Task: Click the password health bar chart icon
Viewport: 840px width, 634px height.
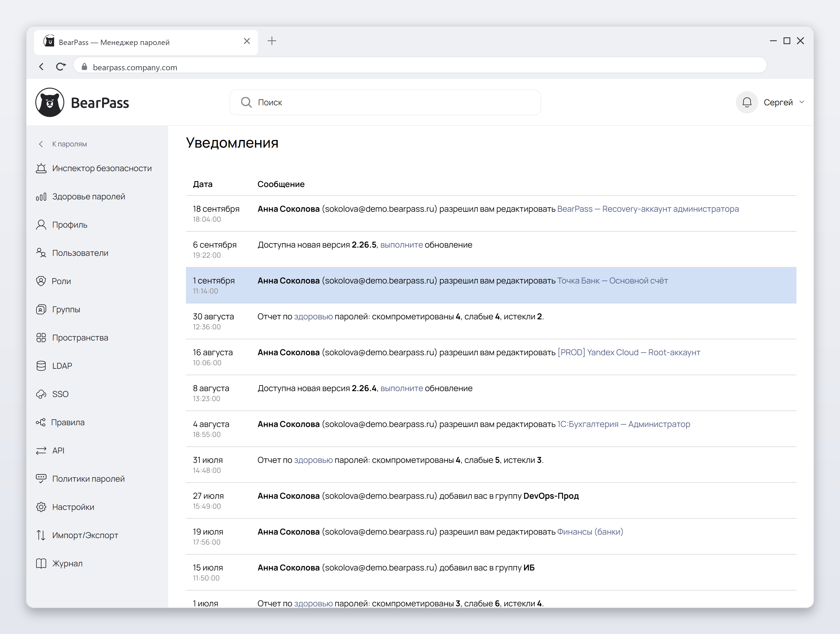Action: click(x=41, y=197)
